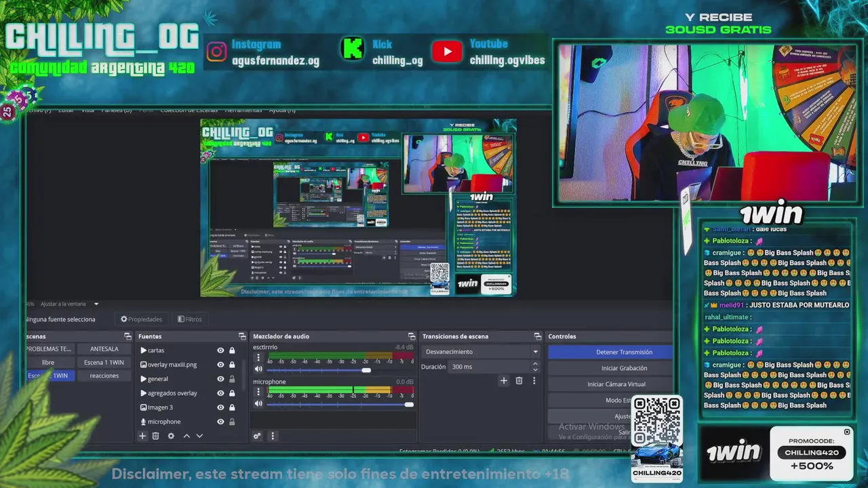
Task: Open the Colección de Escenas menu
Action: point(189,110)
